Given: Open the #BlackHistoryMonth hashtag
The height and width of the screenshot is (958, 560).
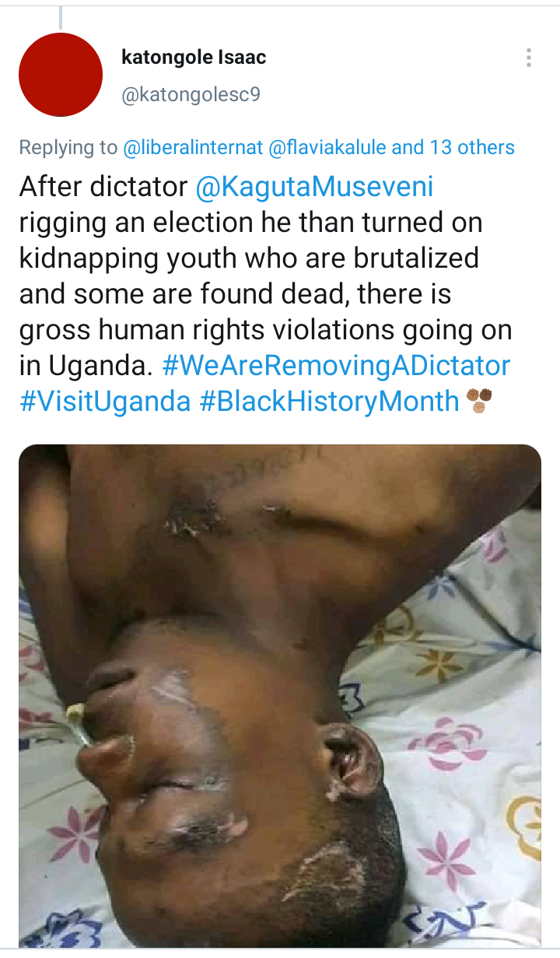Looking at the screenshot, I should (330, 401).
